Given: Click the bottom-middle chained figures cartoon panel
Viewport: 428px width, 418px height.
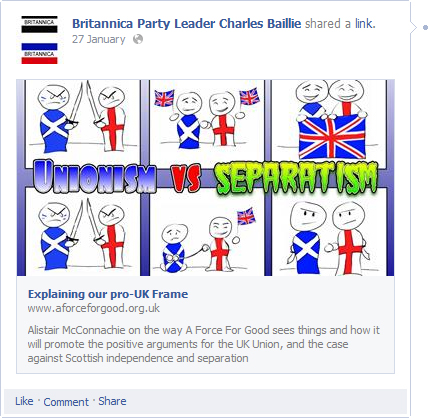Looking at the screenshot, I should pyautogui.click(x=207, y=233).
